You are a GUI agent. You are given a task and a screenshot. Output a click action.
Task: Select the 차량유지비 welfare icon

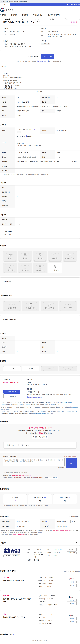coord(40,256)
